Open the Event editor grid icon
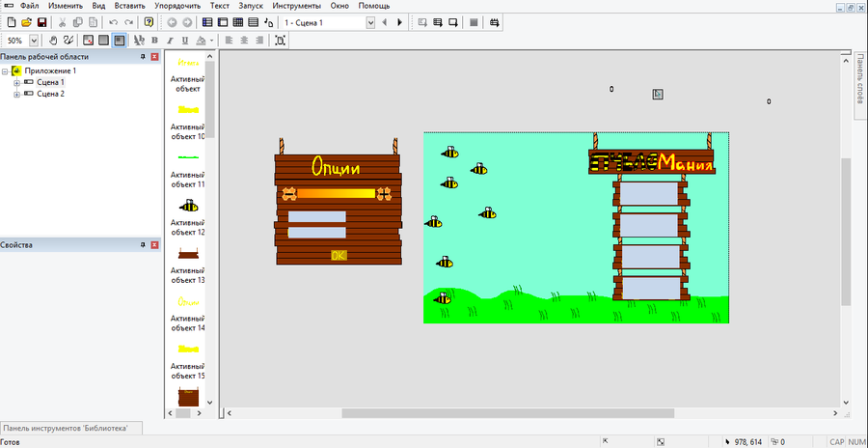Screen dimensions: 868x448 click(238, 23)
